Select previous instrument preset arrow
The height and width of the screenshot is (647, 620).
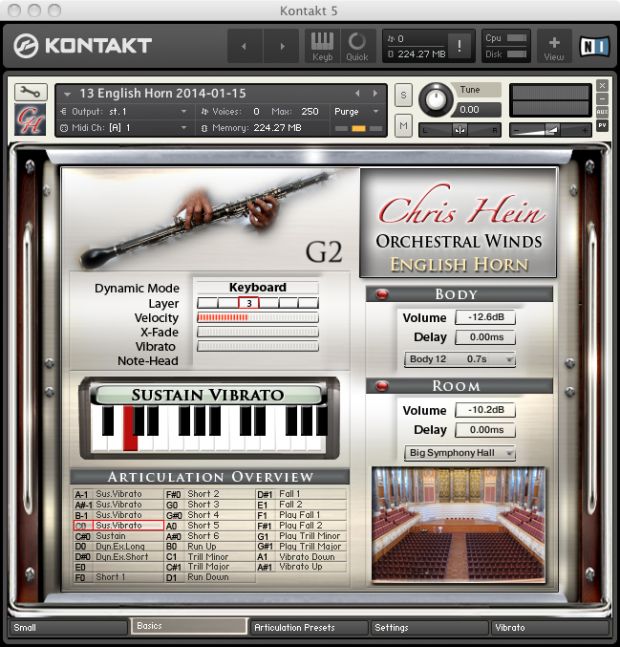358,94
